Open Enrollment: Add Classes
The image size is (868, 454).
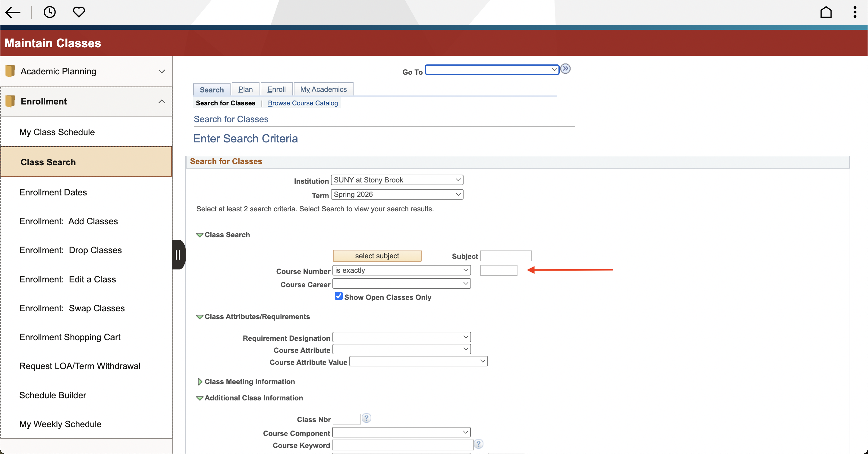click(x=86, y=222)
